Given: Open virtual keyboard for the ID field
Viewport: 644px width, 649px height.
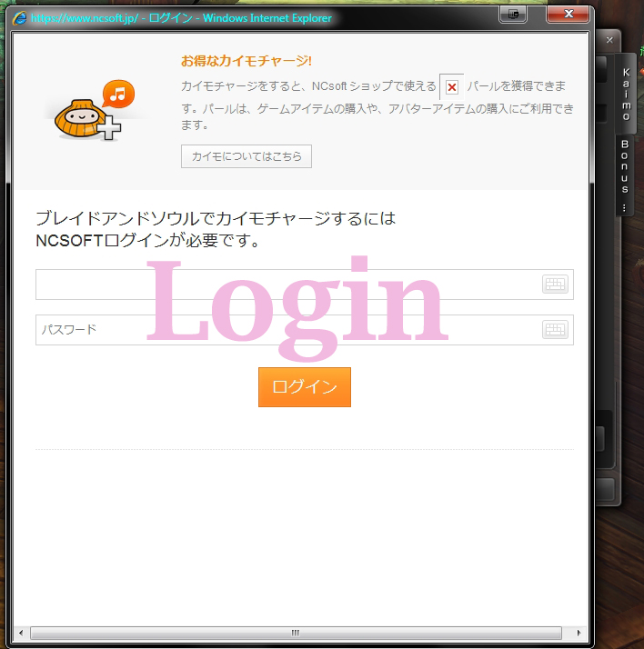Looking at the screenshot, I should [x=555, y=284].
